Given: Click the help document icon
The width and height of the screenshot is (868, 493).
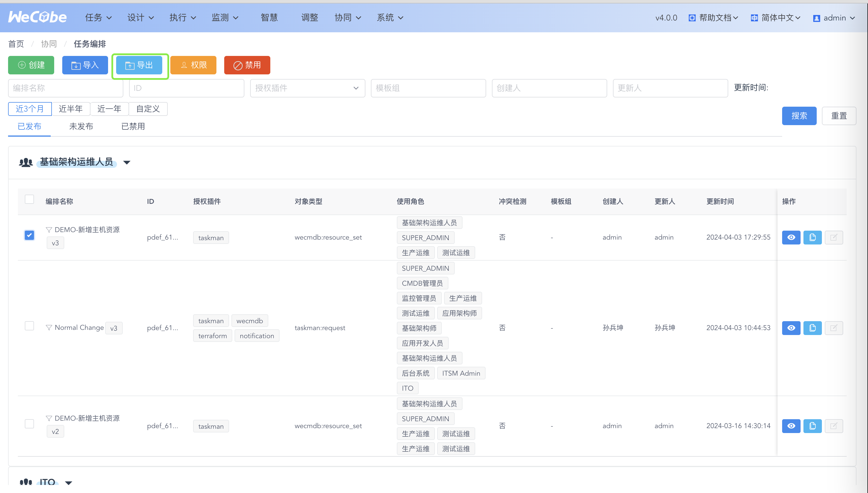Looking at the screenshot, I should tap(692, 18).
